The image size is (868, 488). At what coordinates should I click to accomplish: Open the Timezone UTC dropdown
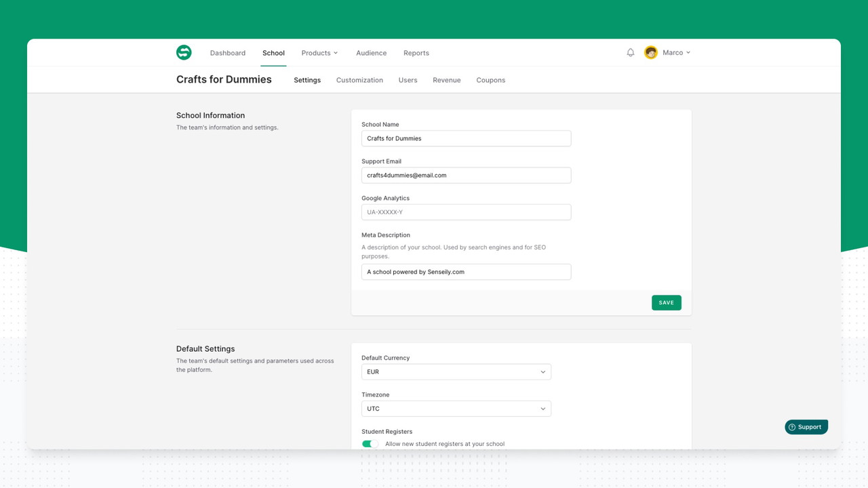tap(456, 409)
